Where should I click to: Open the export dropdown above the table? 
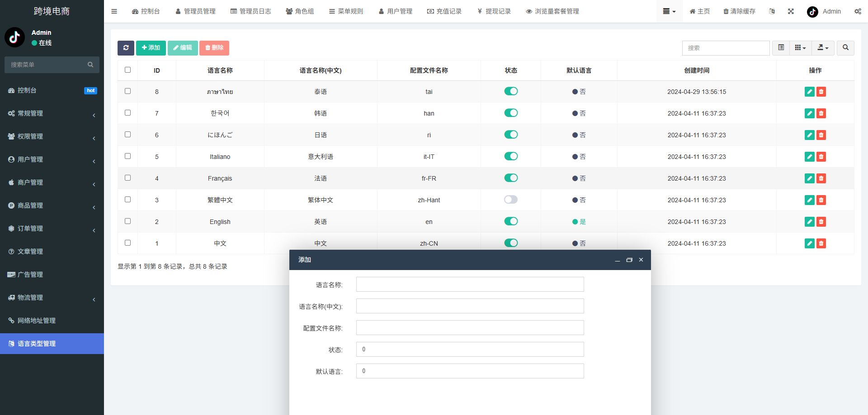coord(823,48)
